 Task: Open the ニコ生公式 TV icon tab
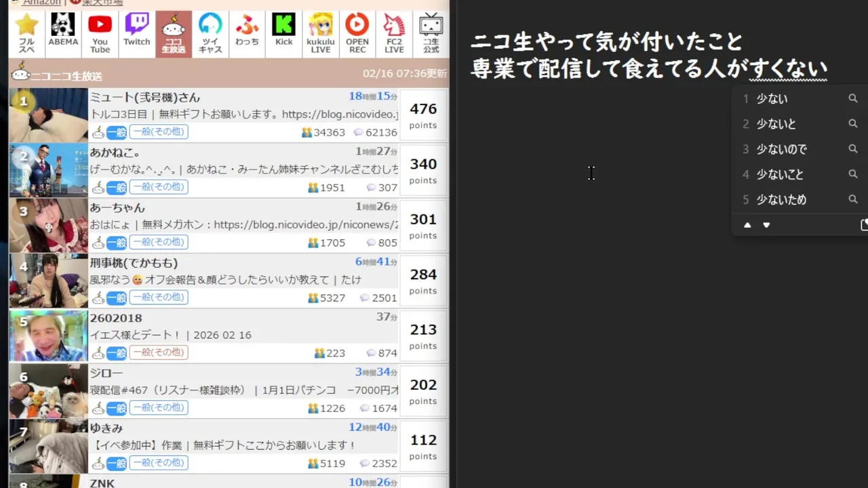431,33
